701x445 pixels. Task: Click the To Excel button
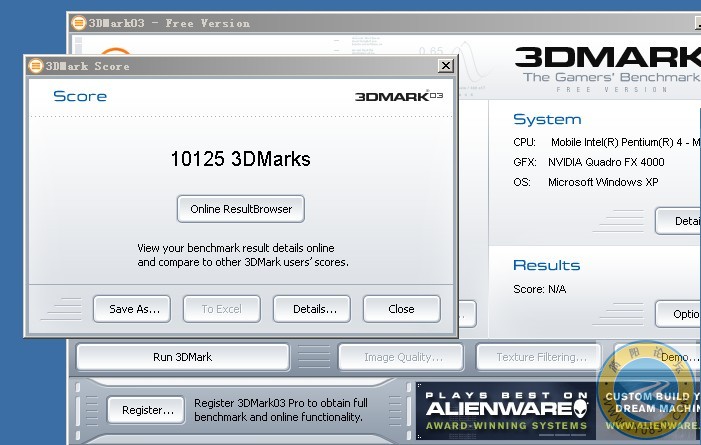[222, 309]
